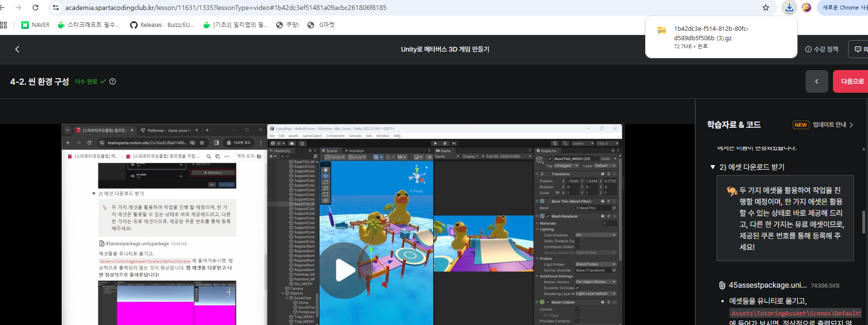The width and height of the screenshot is (868, 325).
Task: Click the new Chrome available button
Action: (844, 8)
